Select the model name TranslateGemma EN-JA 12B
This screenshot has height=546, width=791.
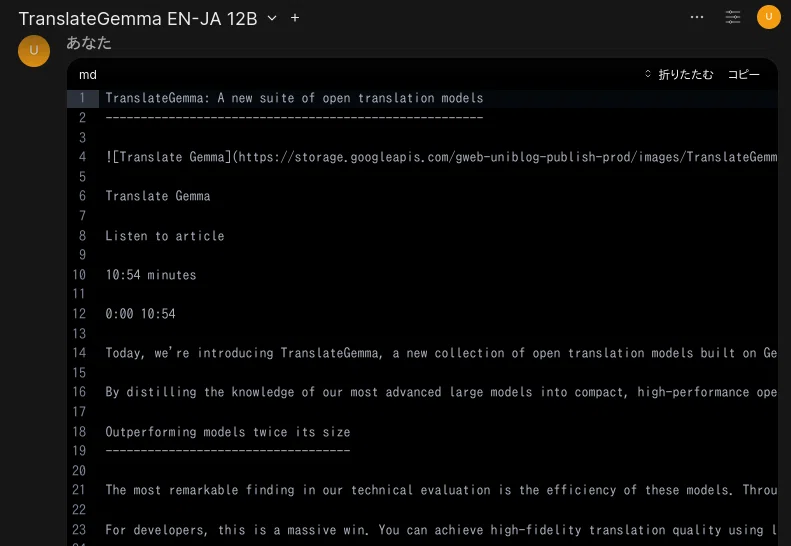tap(138, 19)
